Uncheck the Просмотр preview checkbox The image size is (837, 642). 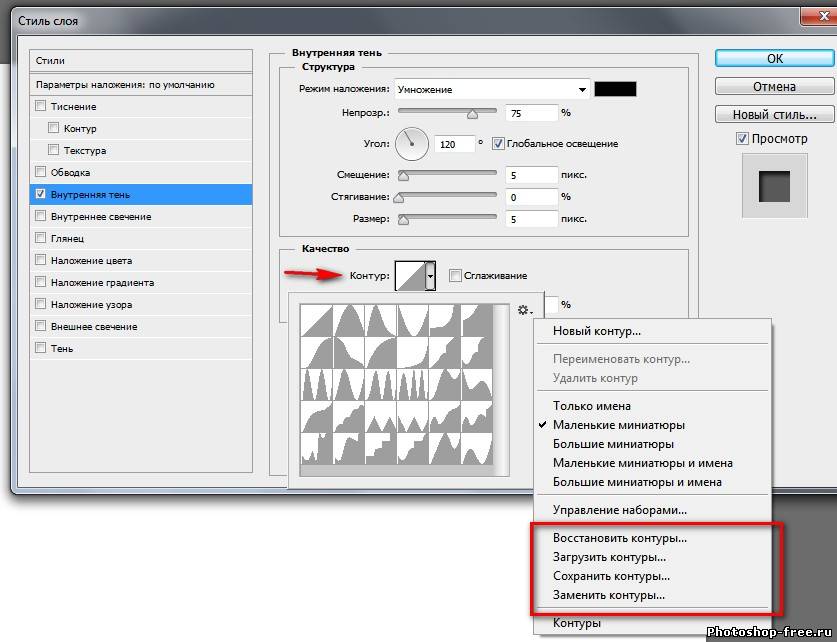742,139
